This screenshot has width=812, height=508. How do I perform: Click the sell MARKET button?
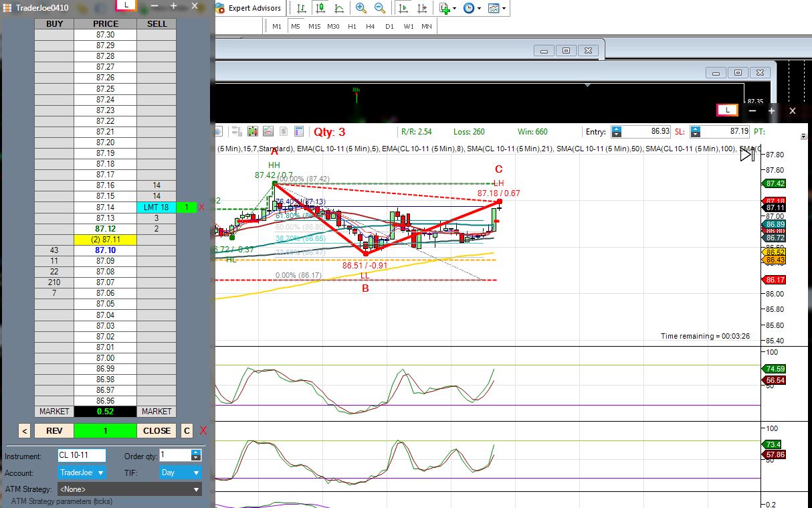pyautogui.click(x=157, y=412)
